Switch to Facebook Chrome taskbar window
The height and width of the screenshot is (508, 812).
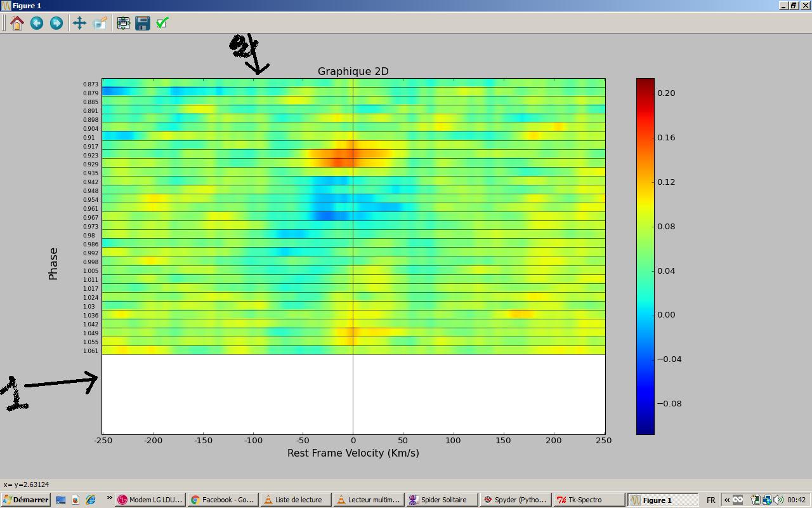click(223, 500)
